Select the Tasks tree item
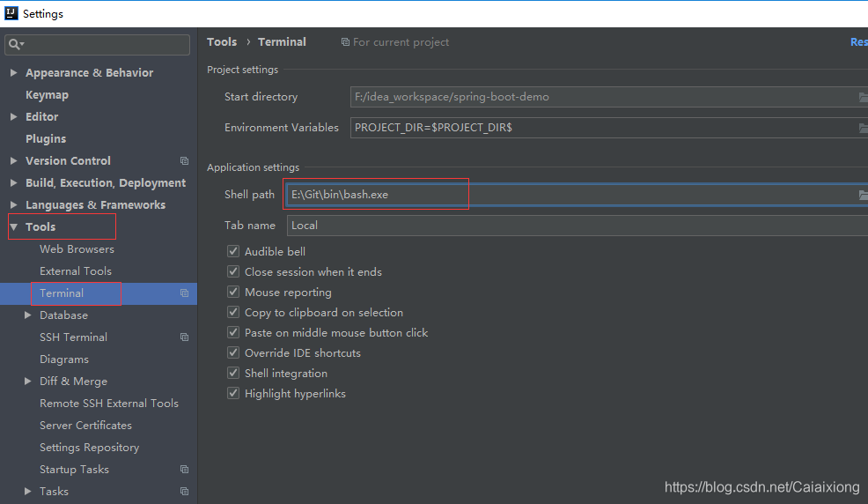Screen dimensions: 868x504 point(55,492)
